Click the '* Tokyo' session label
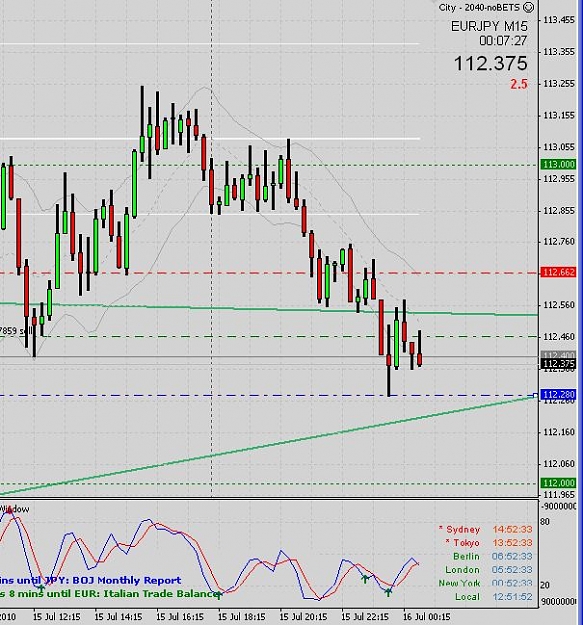This screenshot has width=583, height=625. coord(462,543)
